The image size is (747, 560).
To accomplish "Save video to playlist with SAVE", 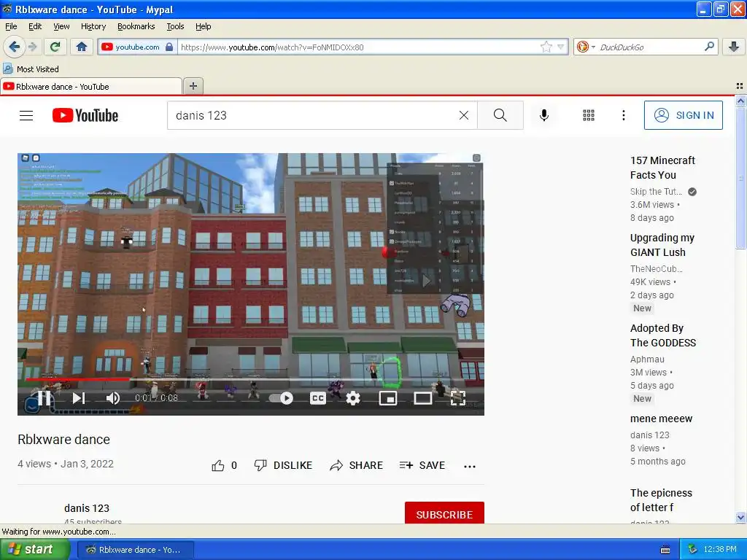I will (x=422, y=465).
